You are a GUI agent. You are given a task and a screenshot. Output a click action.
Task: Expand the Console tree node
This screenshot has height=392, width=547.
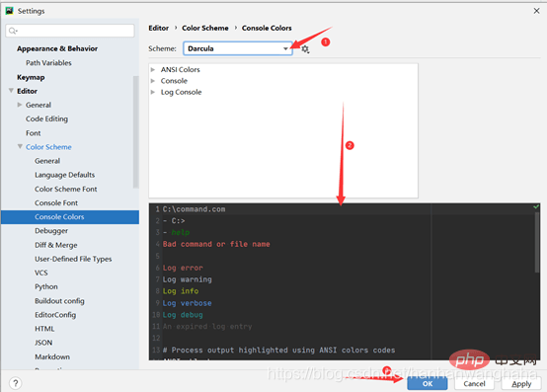153,81
